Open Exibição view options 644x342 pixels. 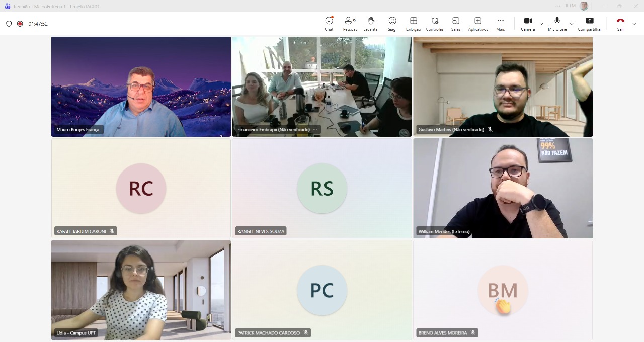[414, 24]
